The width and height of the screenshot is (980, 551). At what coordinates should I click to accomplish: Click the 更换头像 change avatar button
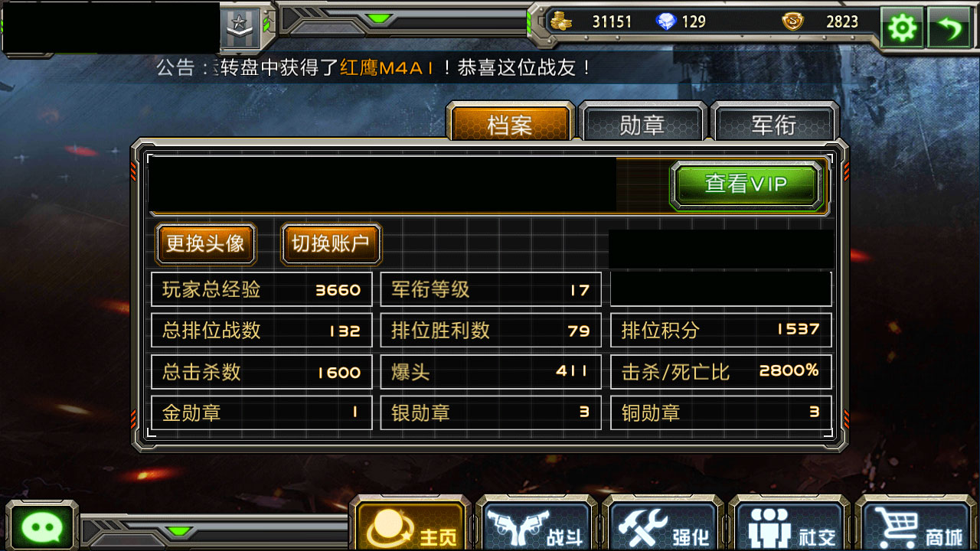pos(205,244)
